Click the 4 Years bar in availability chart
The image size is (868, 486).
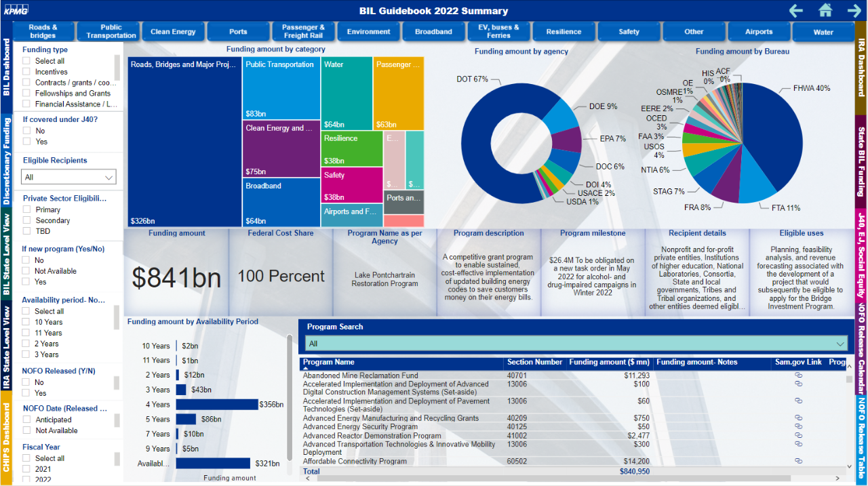tap(217, 405)
